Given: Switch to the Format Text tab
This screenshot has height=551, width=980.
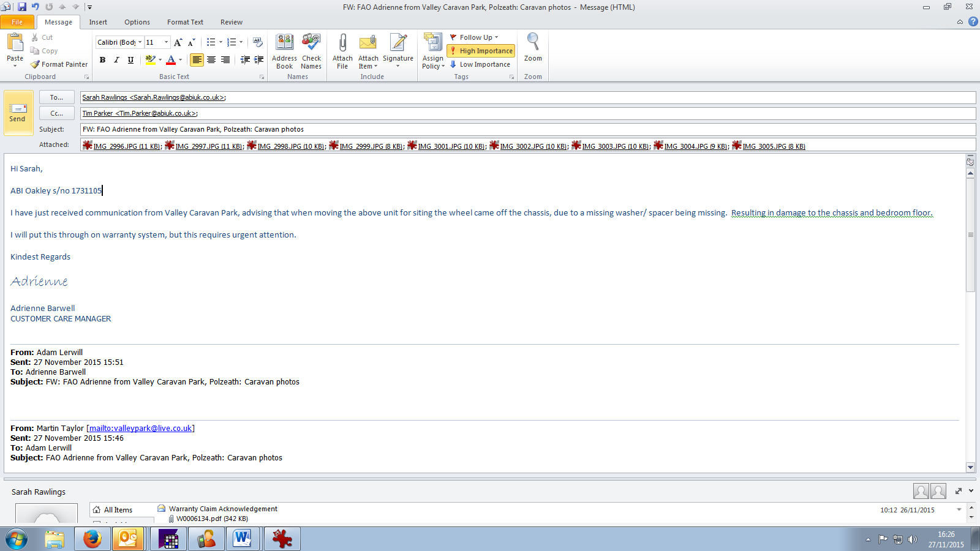Looking at the screenshot, I should pos(185,22).
